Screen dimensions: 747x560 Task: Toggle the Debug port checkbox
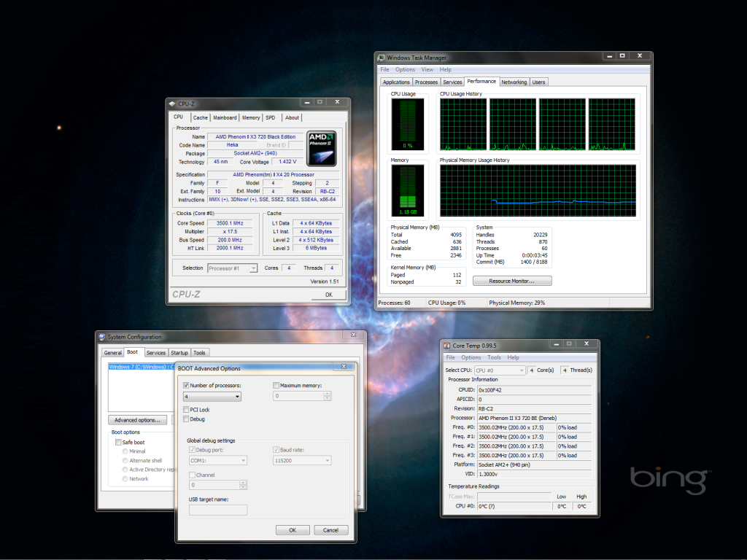[x=192, y=449]
